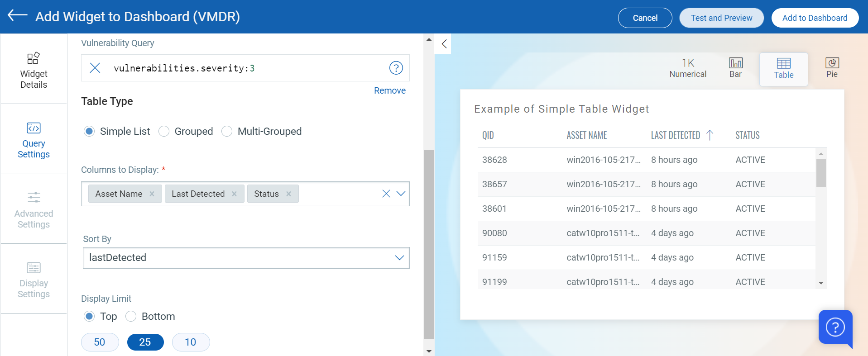Set display limit to 10

tap(191, 342)
